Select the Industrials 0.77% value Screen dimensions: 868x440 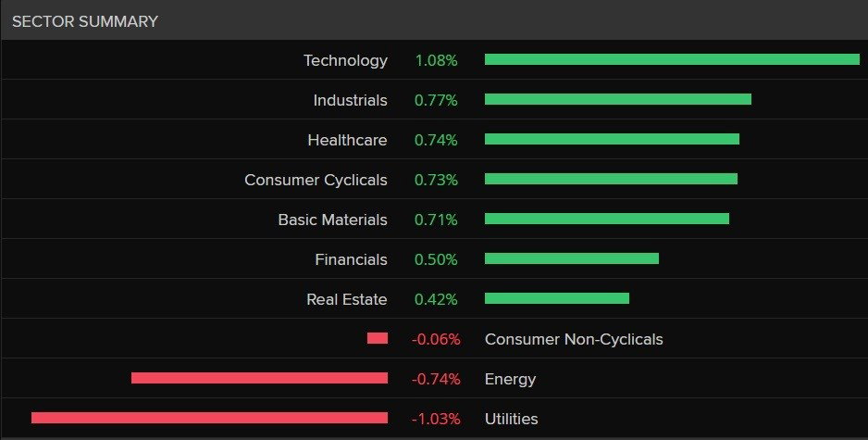point(436,100)
